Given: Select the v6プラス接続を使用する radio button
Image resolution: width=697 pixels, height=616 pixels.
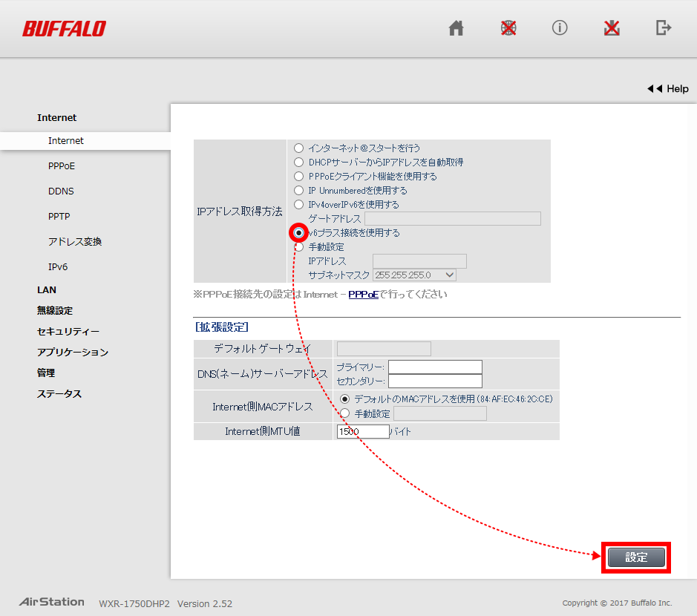Looking at the screenshot, I should tap(298, 232).
